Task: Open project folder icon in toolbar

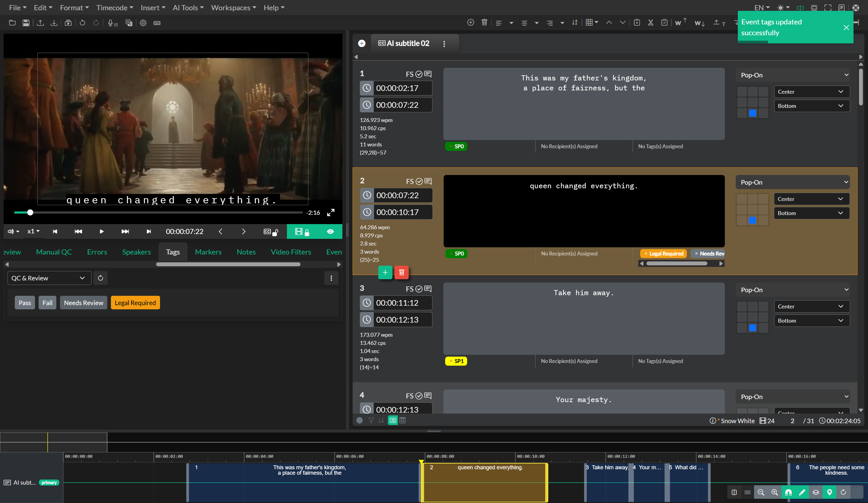Action: pos(12,23)
